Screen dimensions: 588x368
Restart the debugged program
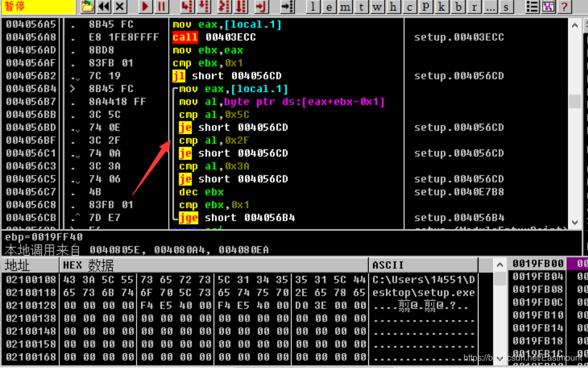coord(104,7)
